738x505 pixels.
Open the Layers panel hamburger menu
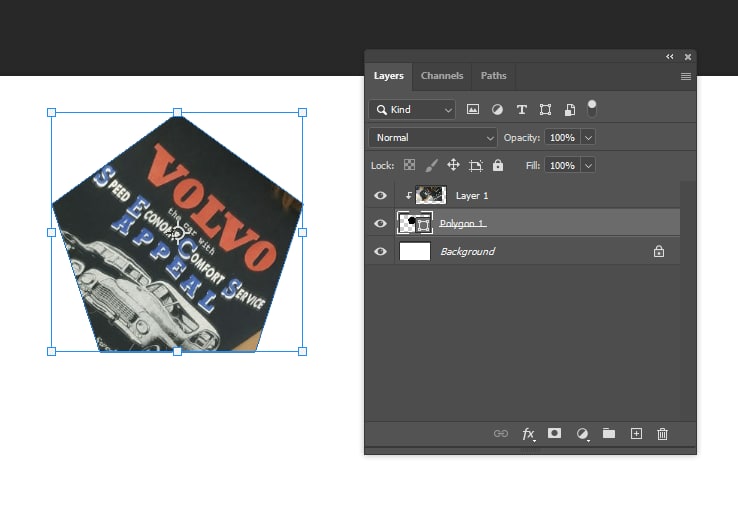686,76
